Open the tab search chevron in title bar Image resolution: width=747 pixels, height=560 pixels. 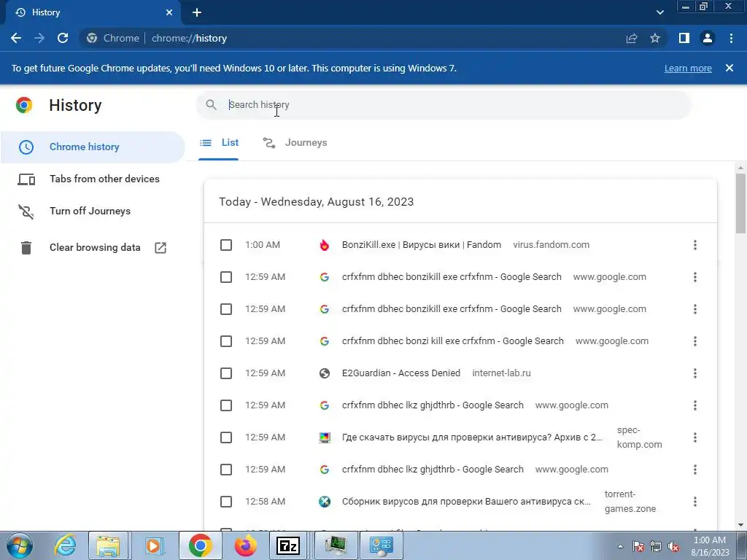tap(659, 12)
